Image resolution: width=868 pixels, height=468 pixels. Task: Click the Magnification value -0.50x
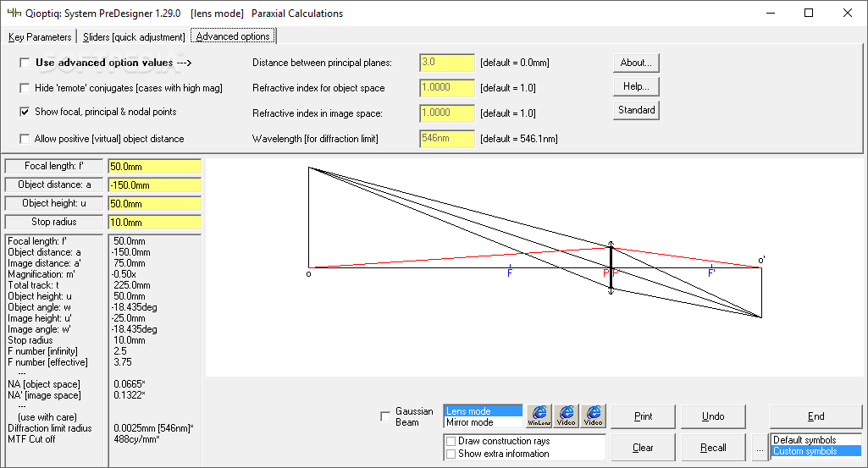tap(124, 274)
